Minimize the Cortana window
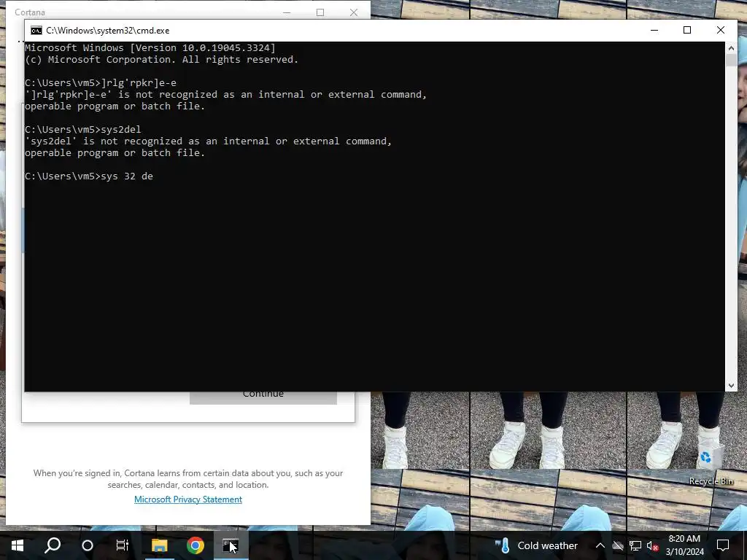 [287, 12]
